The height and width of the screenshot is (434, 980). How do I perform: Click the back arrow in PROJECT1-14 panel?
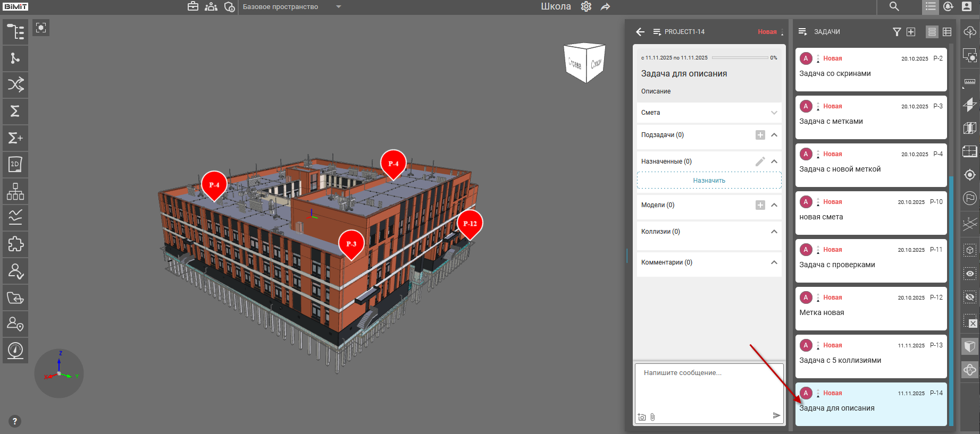(640, 32)
